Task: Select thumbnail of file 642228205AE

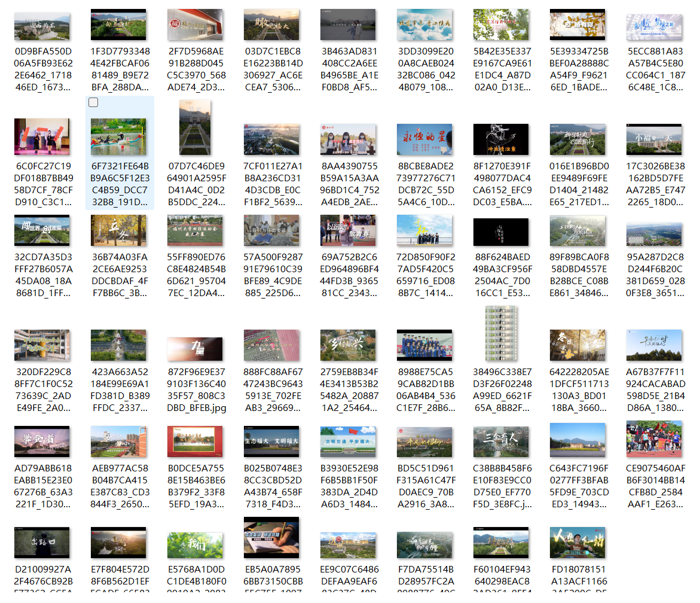Action: tap(577, 345)
